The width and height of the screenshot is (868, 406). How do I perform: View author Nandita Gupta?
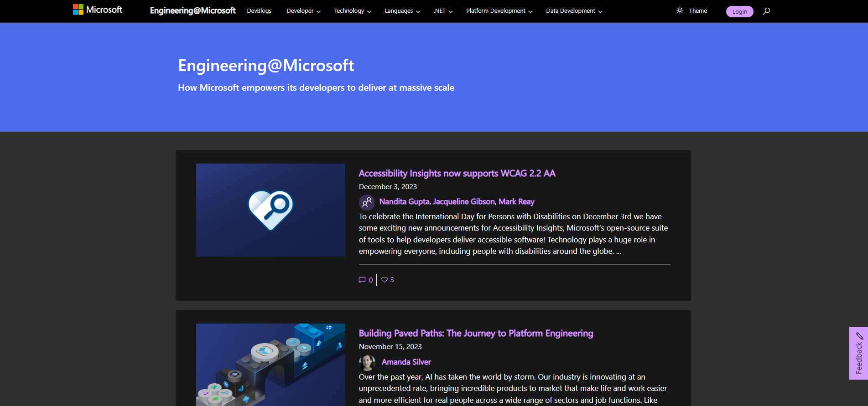(404, 201)
